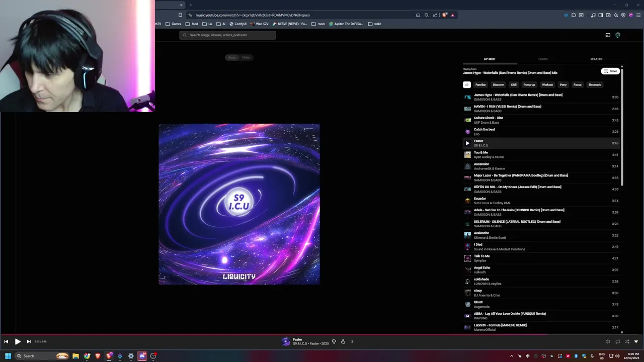
Task: Select the Electronic filter chip
Action: pos(595,84)
